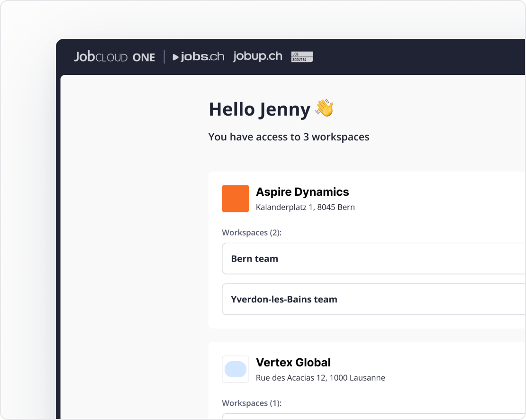Screen dimensions: 526x420
Task: Click the waving hand emoji
Action: coord(325,108)
